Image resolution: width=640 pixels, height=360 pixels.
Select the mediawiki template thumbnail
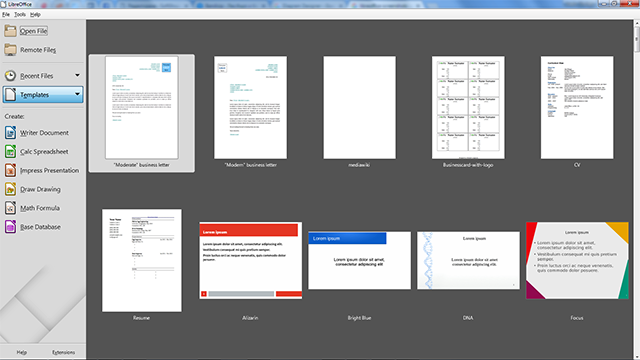(x=360, y=107)
